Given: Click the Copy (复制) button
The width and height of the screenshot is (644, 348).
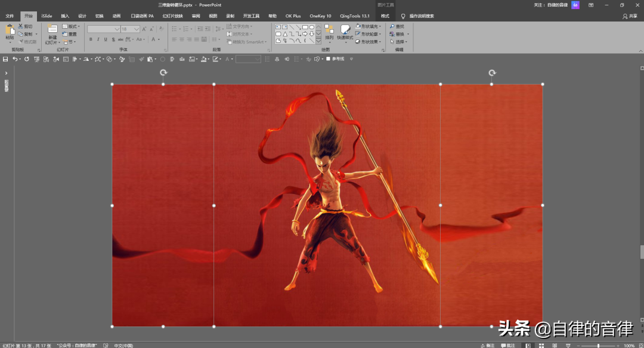Looking at the screenshot, I should (26, 34).
